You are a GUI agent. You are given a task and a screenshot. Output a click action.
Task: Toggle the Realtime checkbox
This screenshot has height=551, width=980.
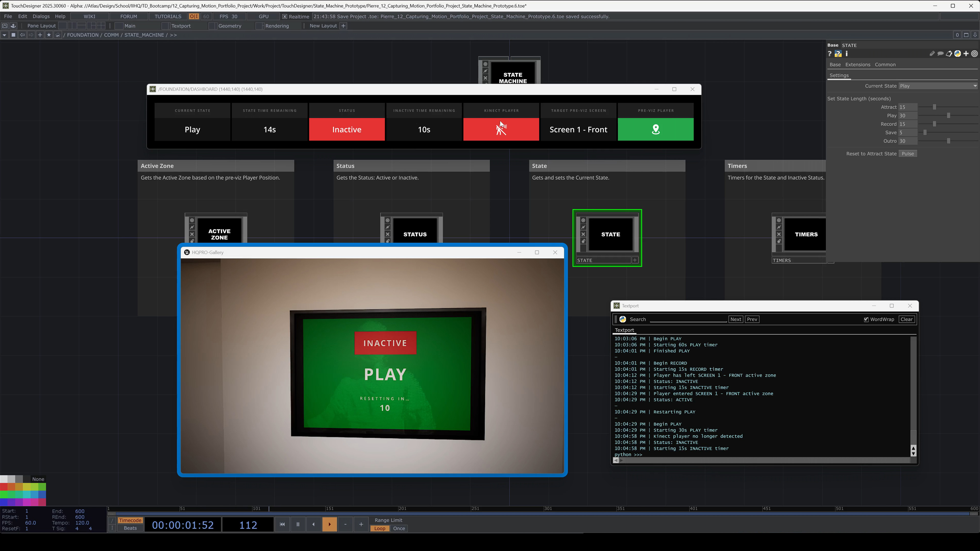(285, 16)
